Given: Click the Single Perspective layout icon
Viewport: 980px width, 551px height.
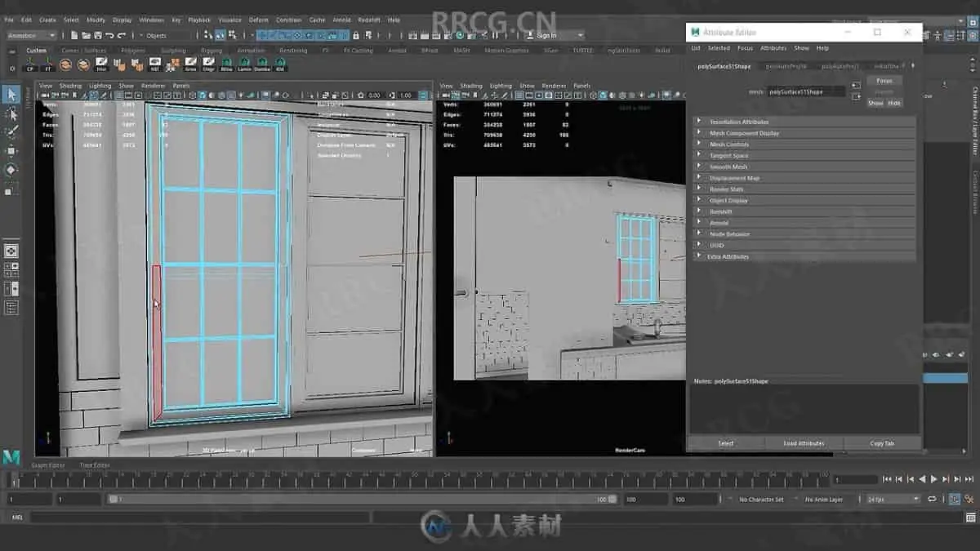Looking at the screenshot, I should (x=11, y=251).
